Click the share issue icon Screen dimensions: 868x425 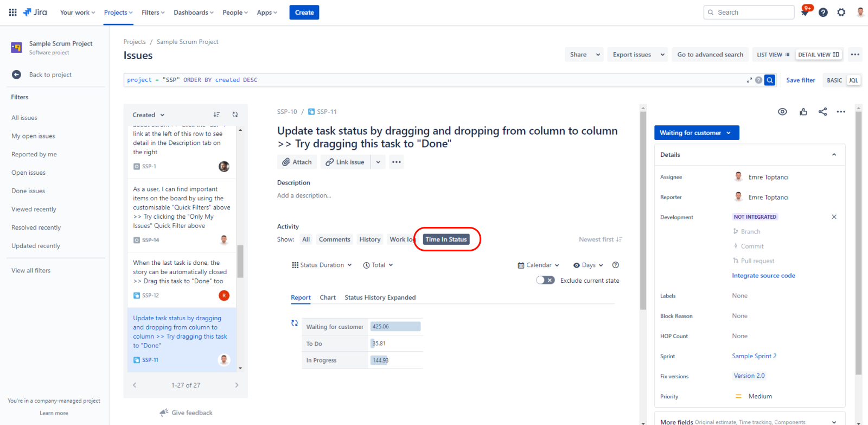pyautogui.click(x=822, y=112)
